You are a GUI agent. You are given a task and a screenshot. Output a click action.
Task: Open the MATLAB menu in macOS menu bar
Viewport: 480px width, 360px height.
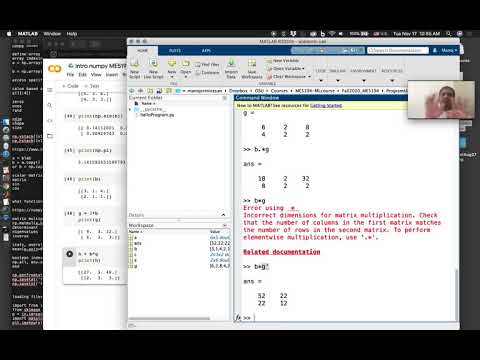28,34
